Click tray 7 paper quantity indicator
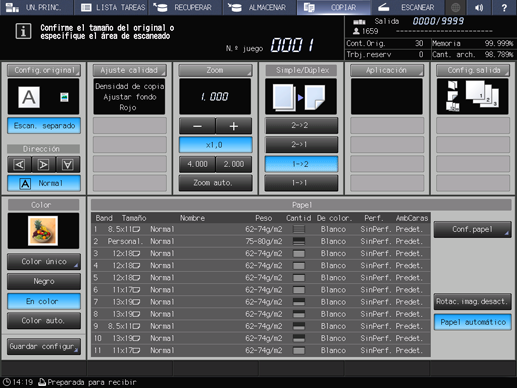Screen dimensions: 517x388 pyautogui.click(x=299, y=302)
